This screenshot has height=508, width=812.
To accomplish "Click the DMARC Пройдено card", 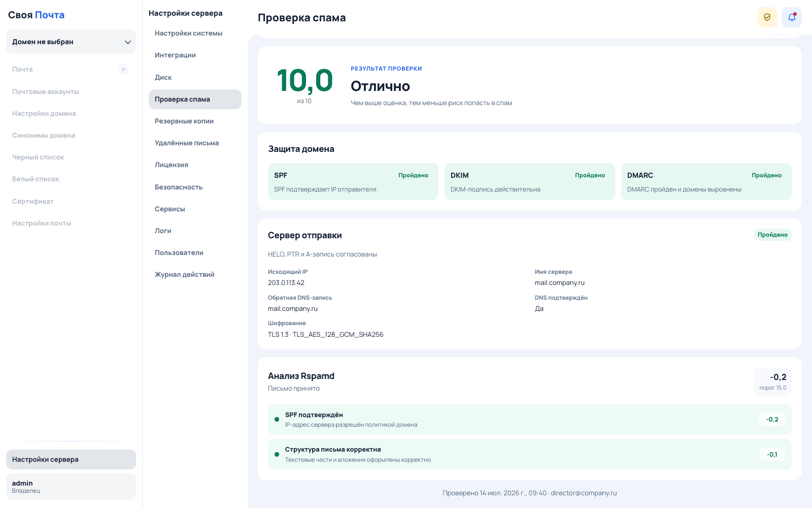I will tap(706, 181).
